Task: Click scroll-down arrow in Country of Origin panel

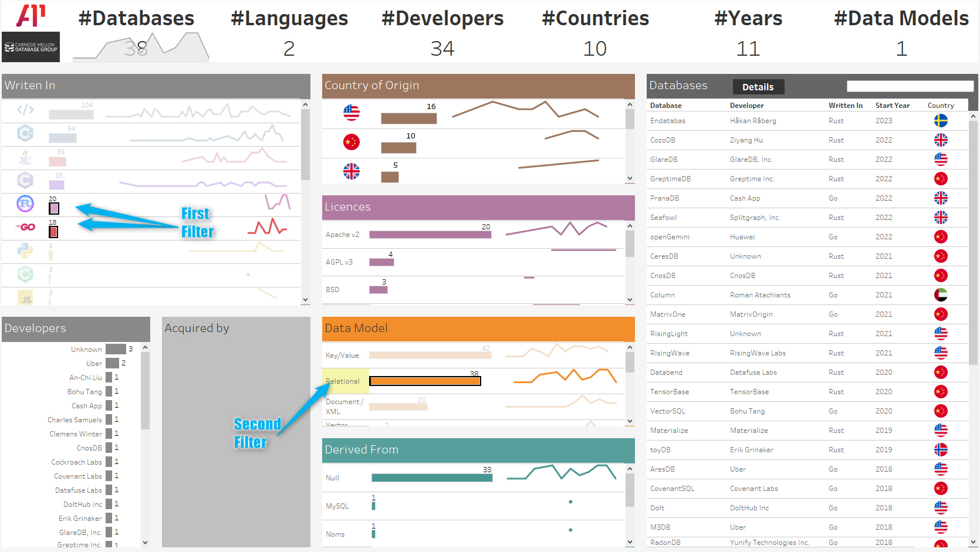Action: (630, 178)
